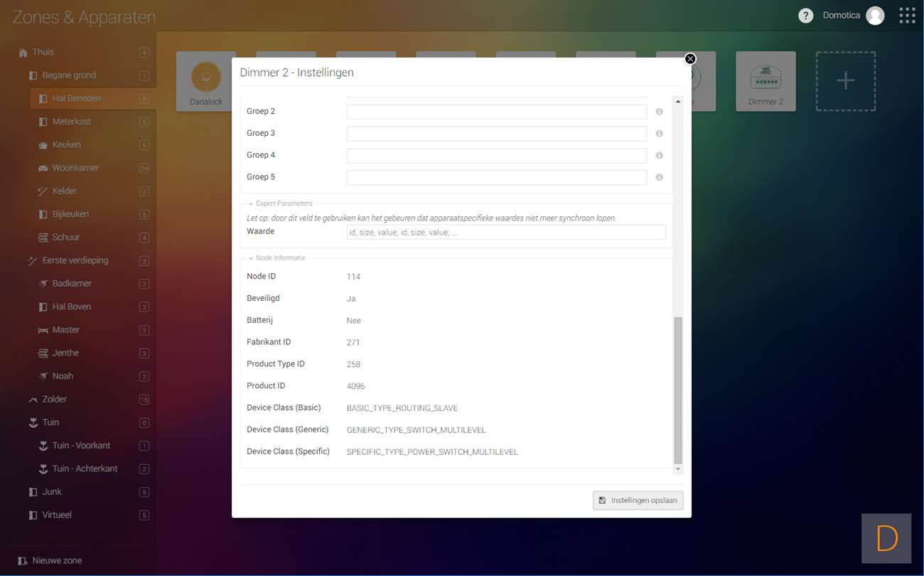The width and height of the screenshot is (924, 576).
Task: Click the Beveiligd value Ja
Action: [351, 299]
